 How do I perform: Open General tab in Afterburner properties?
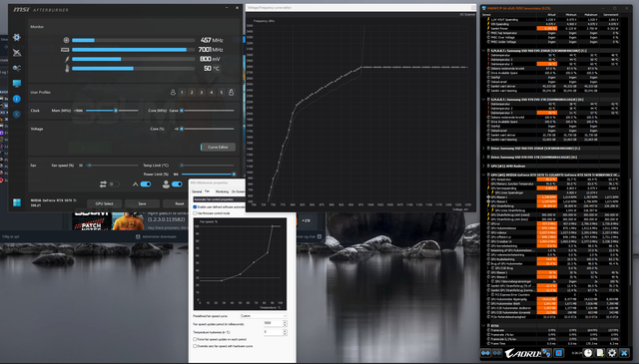coord(197,191)
